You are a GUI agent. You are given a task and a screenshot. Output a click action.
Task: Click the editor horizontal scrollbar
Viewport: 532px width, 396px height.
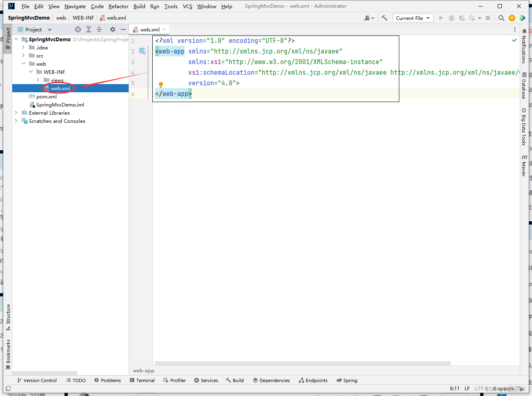pos(303,363)
